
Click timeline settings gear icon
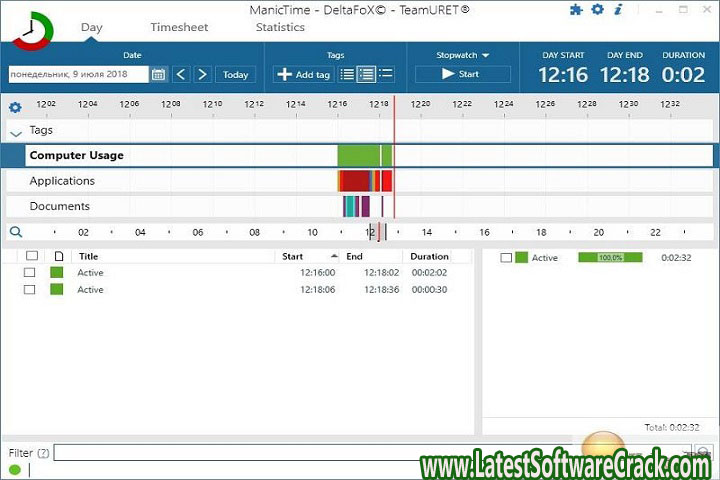tap(15, 108)
